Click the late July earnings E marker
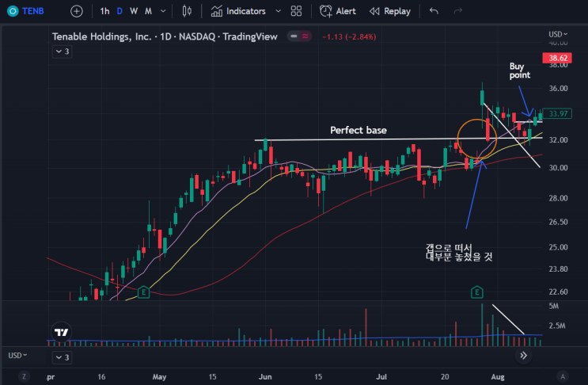This screenshot has height=385, width=588. (x=476, y=292)
